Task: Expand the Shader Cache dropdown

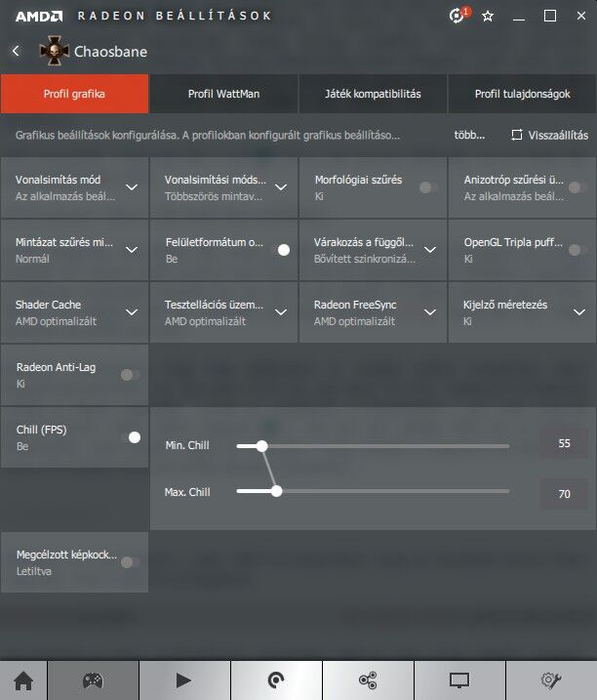Action: tap(132, 312)
